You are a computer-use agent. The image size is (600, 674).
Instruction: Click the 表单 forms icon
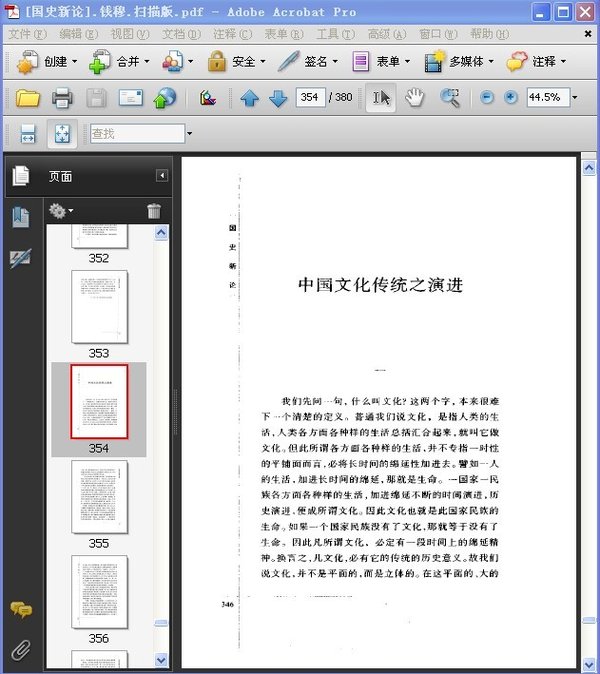361,61
